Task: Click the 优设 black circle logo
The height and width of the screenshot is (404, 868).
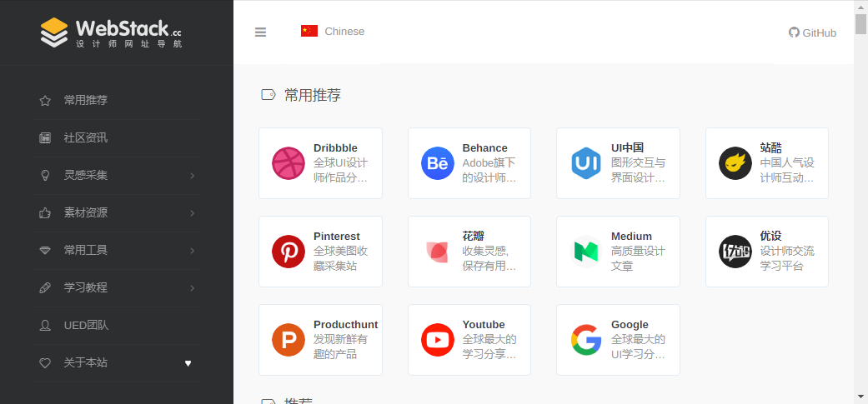Action: tap(735, 252)
